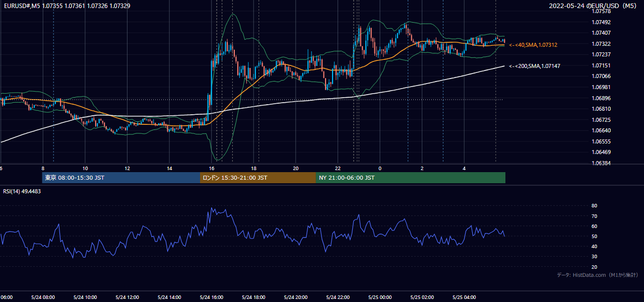Click price axis value 1.06981
Image resolution: width=644 pixels, height=302 pixels.
pos(602,87)
